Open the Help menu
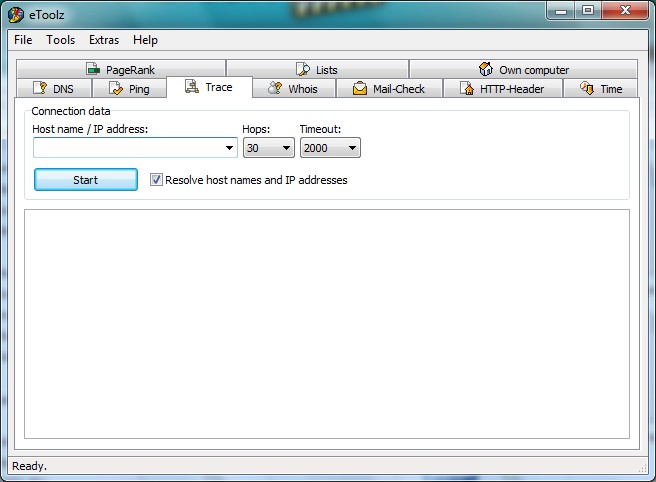The height and width of the screenshot is (482, 656). pyautogui.click(x=145, y=40)
